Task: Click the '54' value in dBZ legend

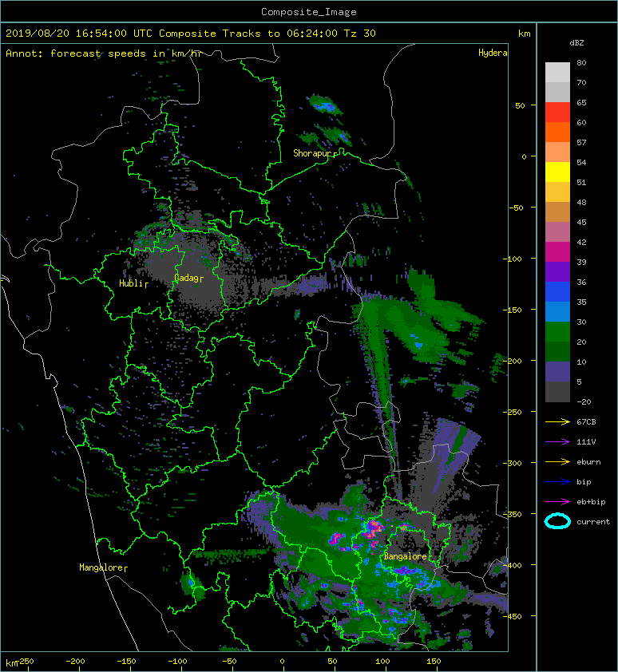Action: pyautogui.click(x=581, y=163)
